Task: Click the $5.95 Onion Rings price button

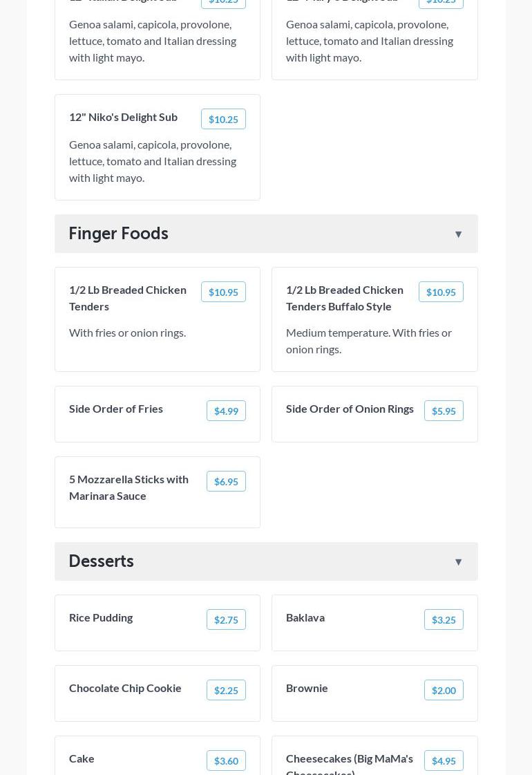Action: pyautogui.click(x=443, y=411)
